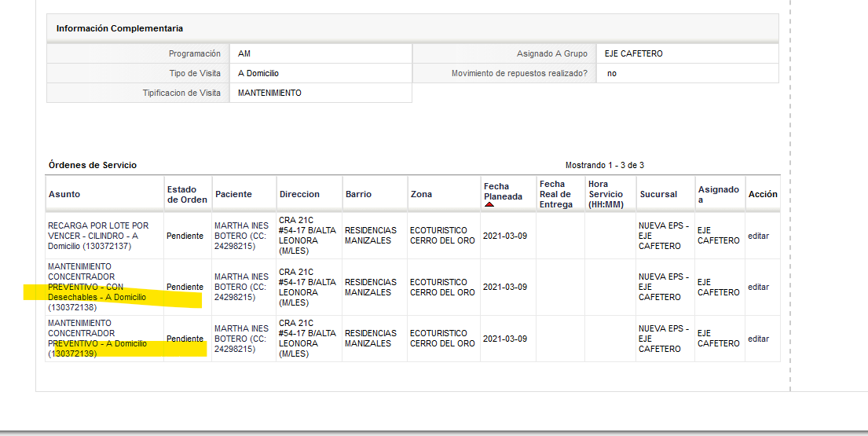Click ECOTURISTICO CERRO DEL ORO in 130372139 row

click(442, 339)
